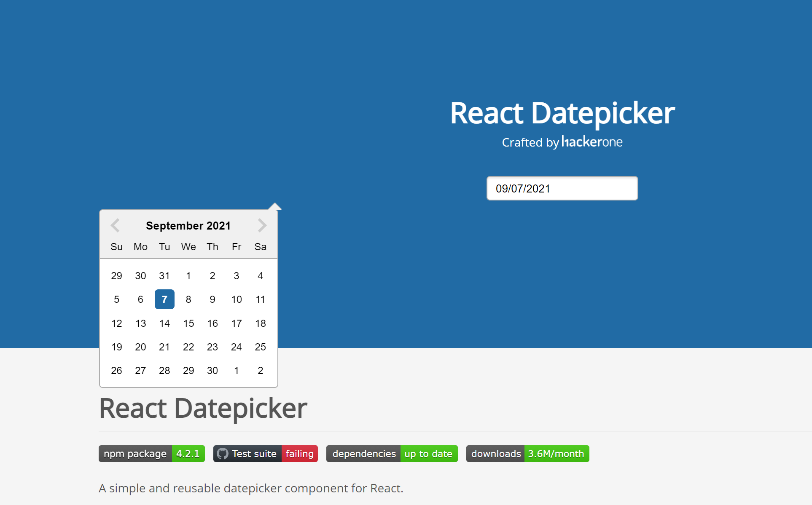Click the npm package version badge
This screenshot has height=505, width=812.
[151, 454]
